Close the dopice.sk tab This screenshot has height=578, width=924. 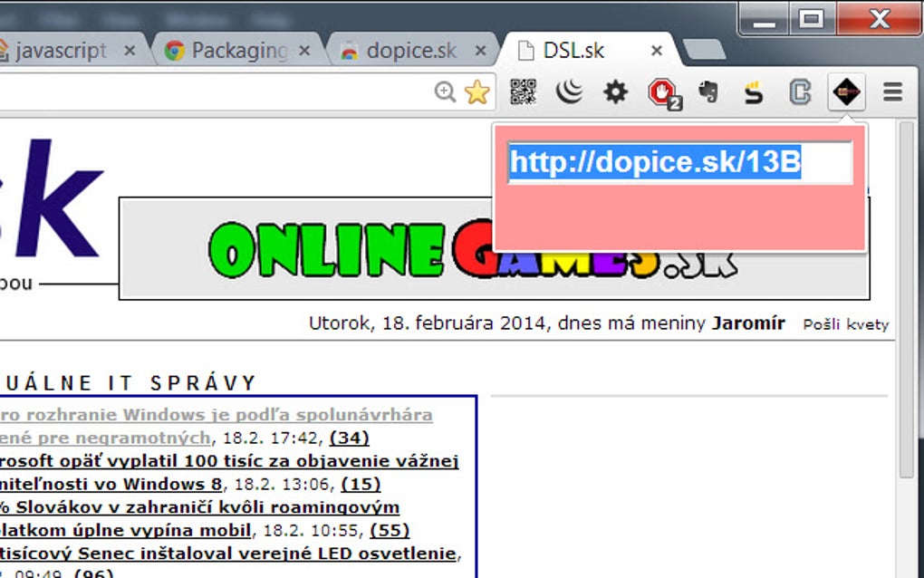[480, 52]
